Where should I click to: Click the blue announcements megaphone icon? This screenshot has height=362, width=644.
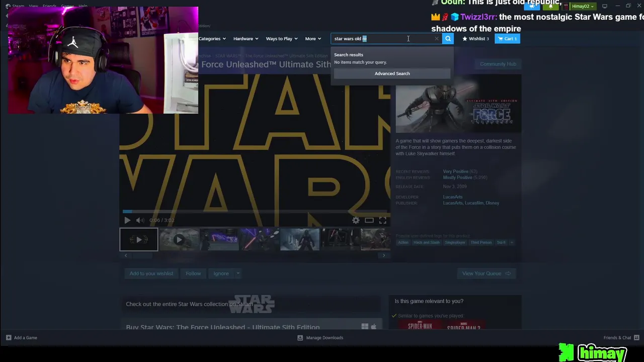click(532, 6)
